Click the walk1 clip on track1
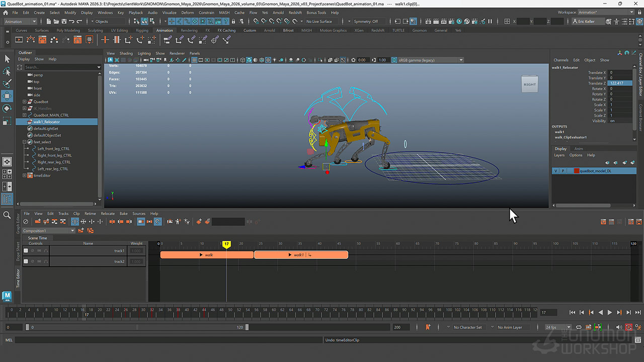The width and height of the screenshot is (644, 362). [300, 255]
